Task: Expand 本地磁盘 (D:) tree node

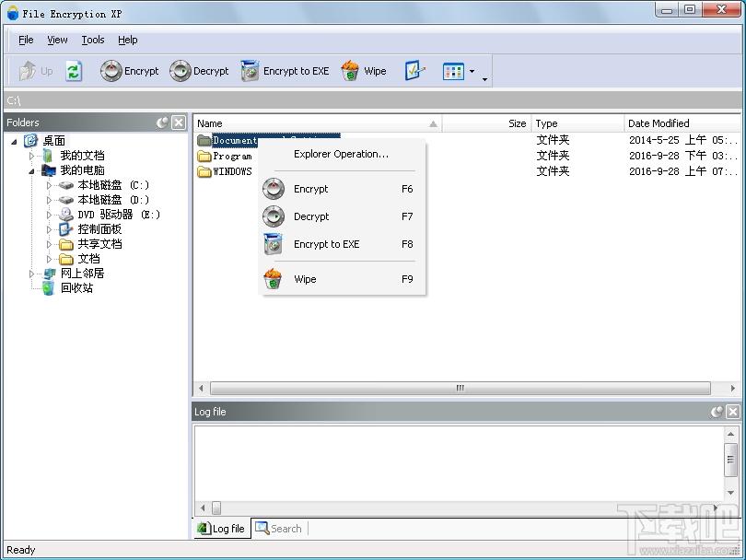Action: (x=49, y=200)
